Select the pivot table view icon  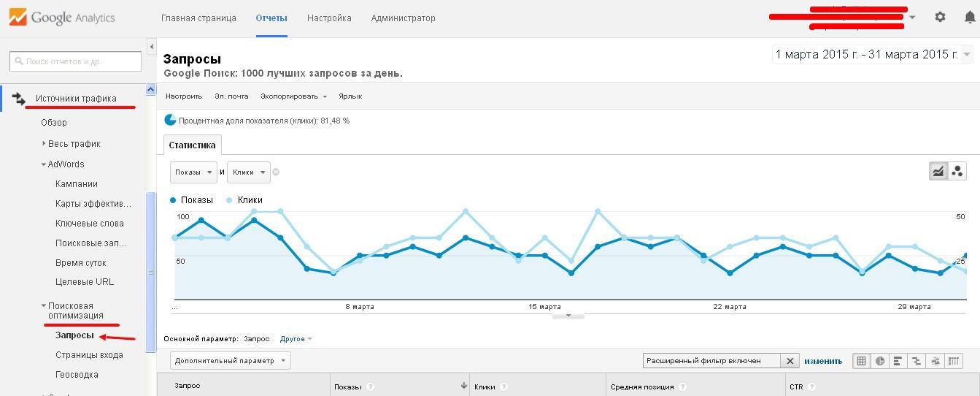953,361
